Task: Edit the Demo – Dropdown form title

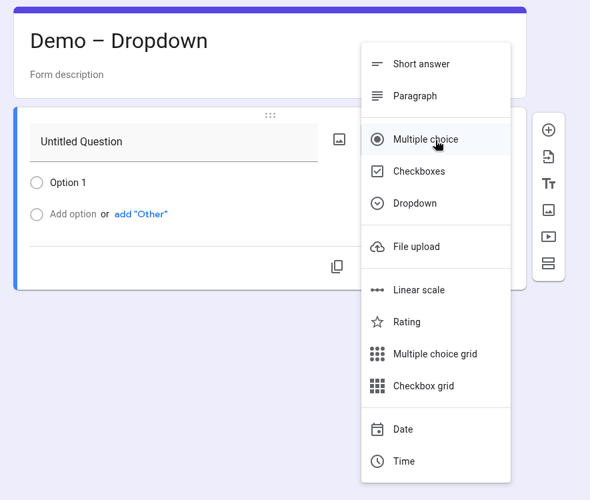Action: 119,41
